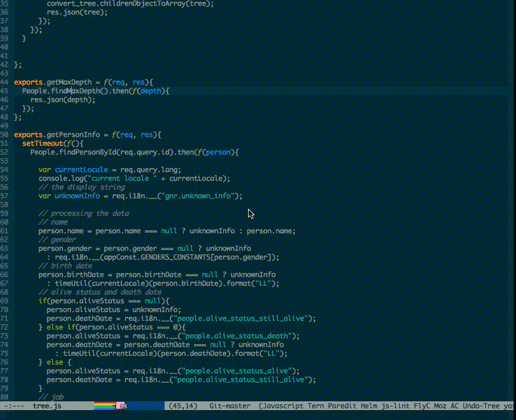Click 'currentLocale' variable declaration on line 54
516x420 pixels.
[81, 170]
